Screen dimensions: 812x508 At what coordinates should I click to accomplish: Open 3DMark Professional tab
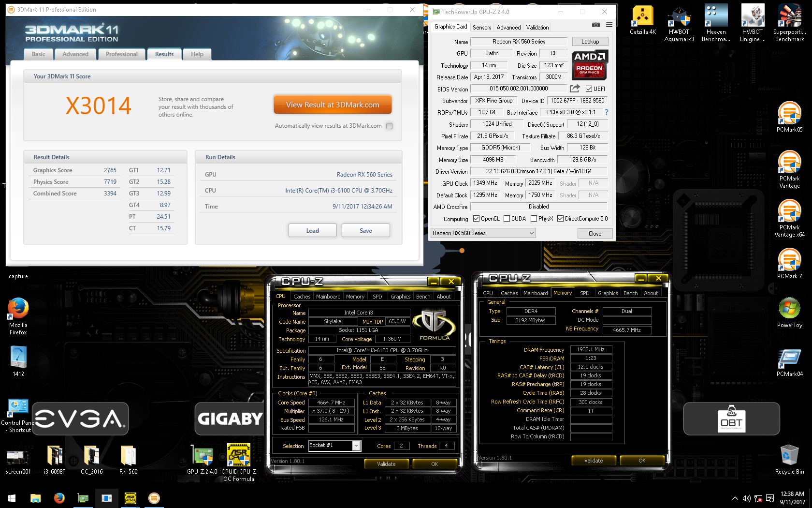(x=122, y=54)
